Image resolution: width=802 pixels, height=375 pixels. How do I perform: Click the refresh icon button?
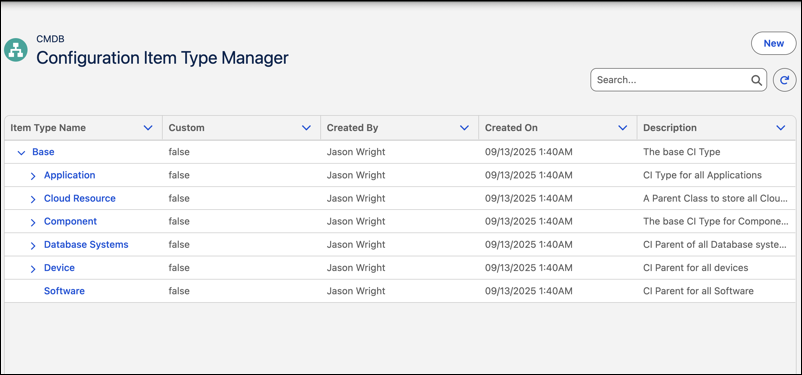(784, 80)
